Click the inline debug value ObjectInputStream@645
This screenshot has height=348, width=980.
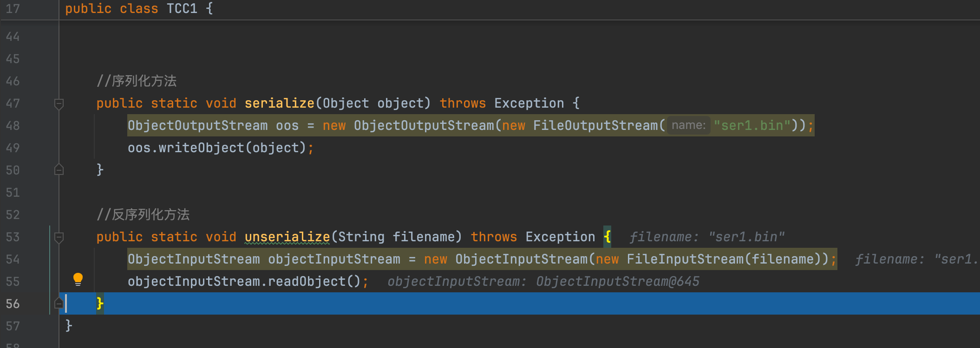(617, 282)
